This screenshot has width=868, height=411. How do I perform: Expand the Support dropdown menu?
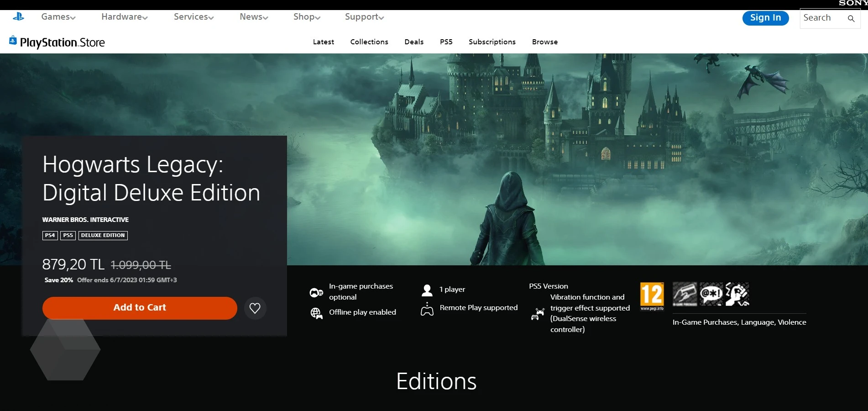[x=365, y=17]
